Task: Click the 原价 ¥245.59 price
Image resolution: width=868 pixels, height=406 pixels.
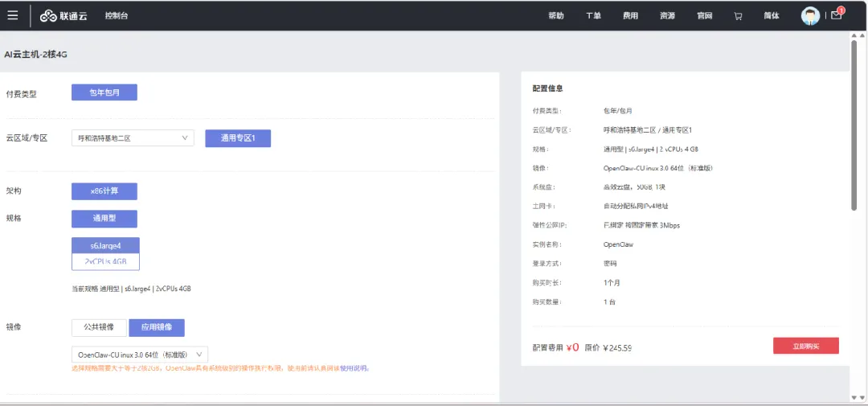Action: [608, 348]
